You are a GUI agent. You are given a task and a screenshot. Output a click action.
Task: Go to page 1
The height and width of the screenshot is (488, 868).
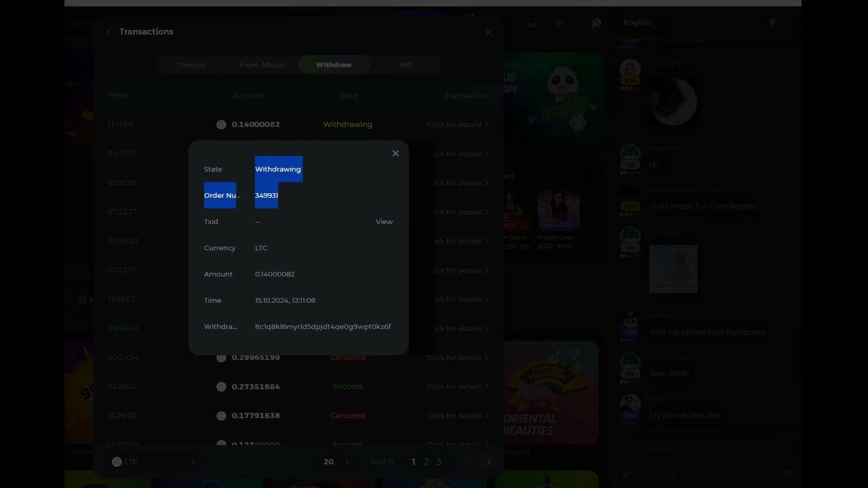pyautogui.click(x=414, y=462)
